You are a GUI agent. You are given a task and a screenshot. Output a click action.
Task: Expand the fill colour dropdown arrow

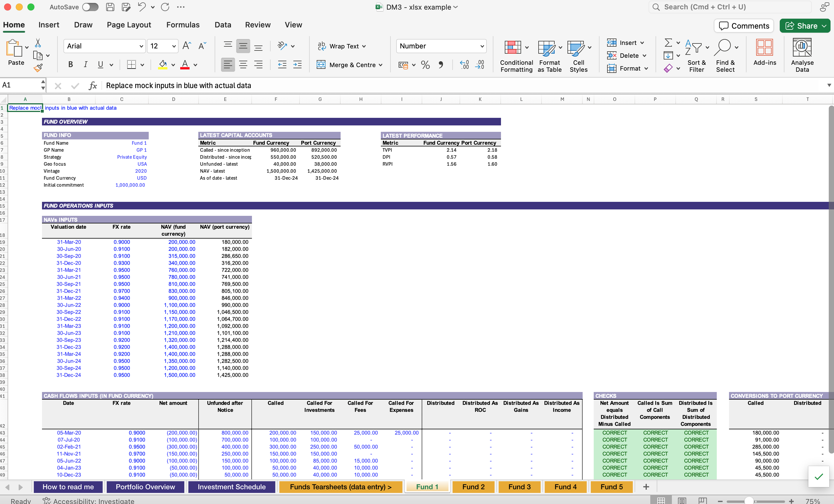pos(173,65)
